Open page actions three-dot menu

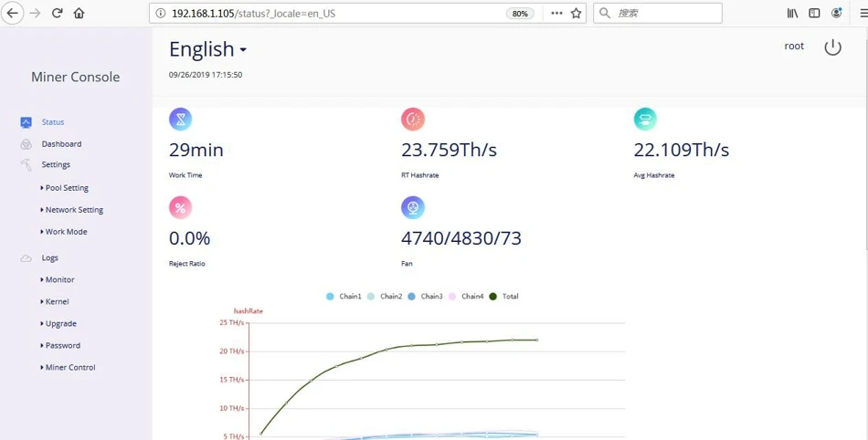[x=557, y=14]
